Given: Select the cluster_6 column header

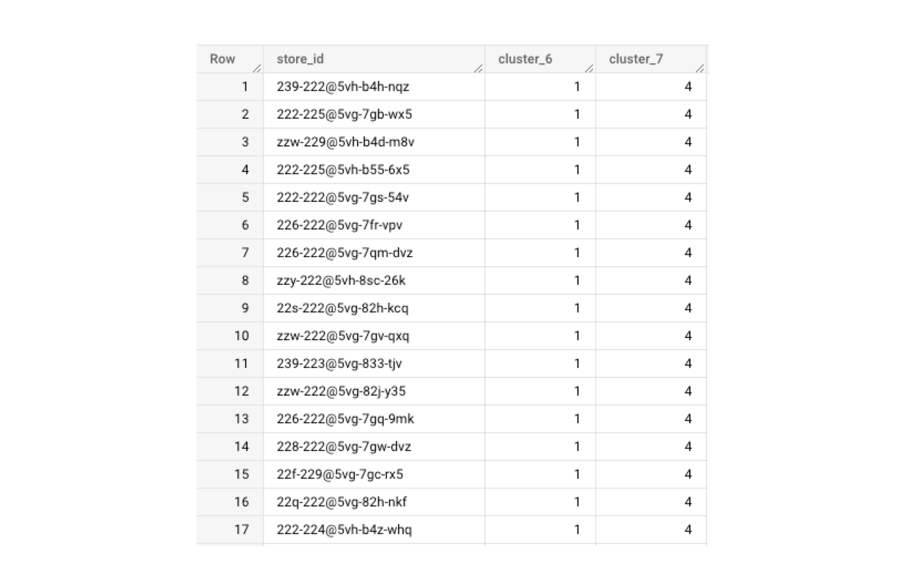Looking at the screenshot, I should (525, 59).
